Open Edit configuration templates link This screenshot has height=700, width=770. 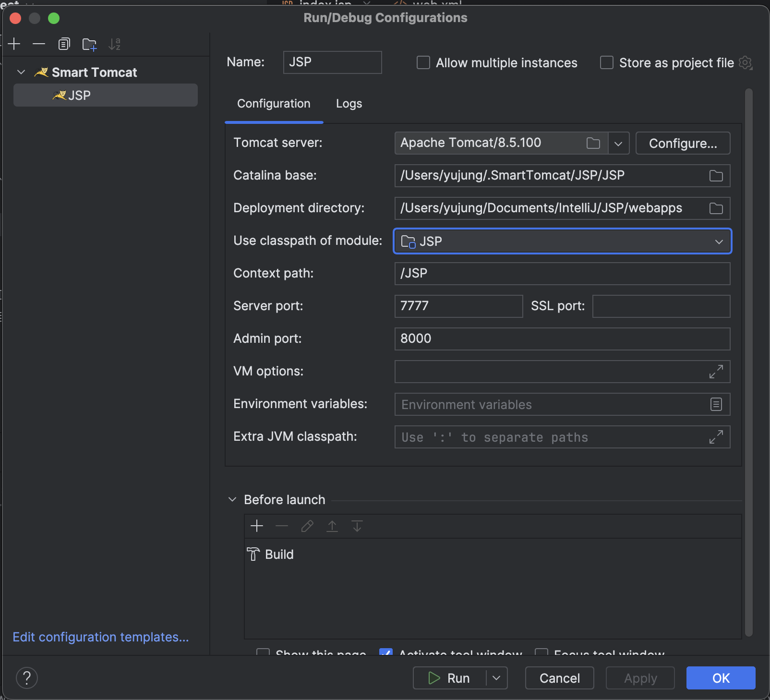point(101,637)
